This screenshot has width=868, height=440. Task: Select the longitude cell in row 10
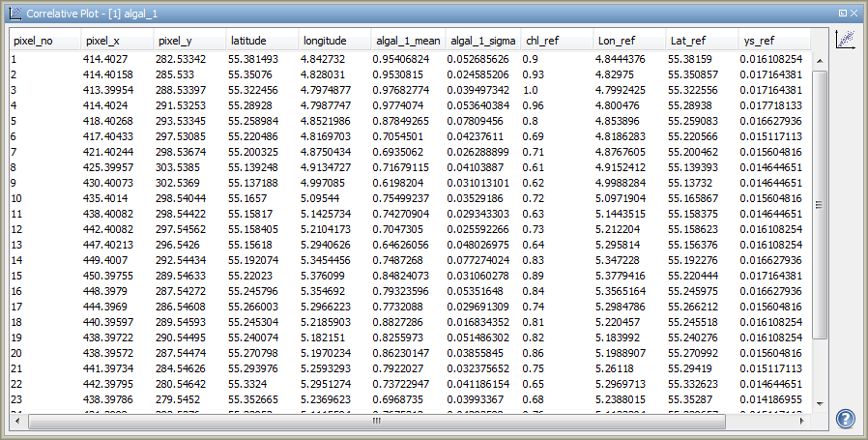335,197
